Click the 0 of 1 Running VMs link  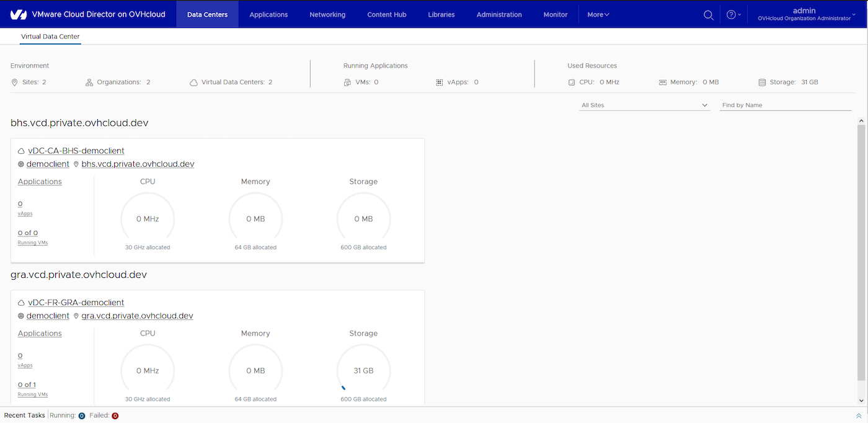point(27,385)
